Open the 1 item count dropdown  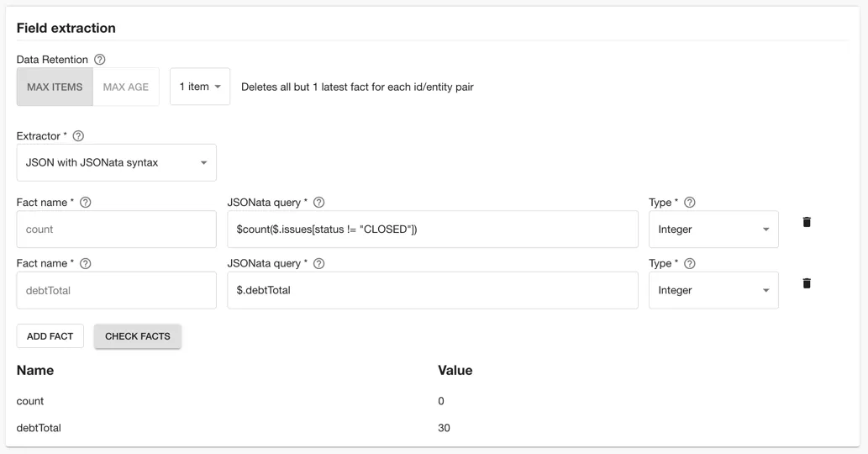200,87
